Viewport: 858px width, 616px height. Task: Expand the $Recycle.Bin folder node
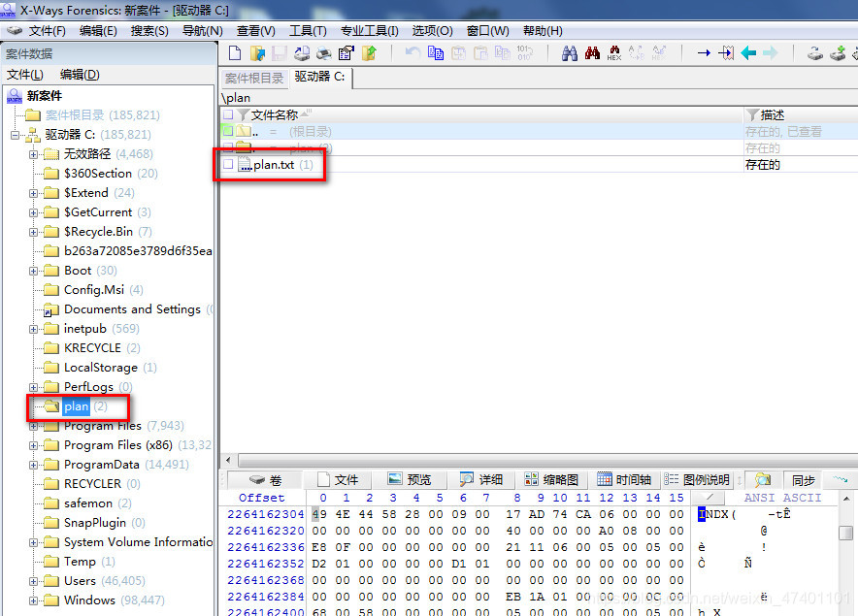click(33, 232)
